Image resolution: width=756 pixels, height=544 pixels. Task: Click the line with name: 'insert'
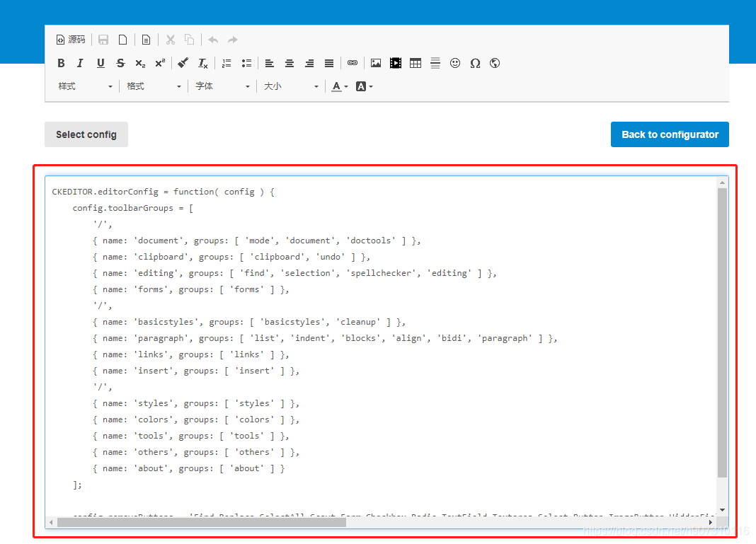(196, 371)
